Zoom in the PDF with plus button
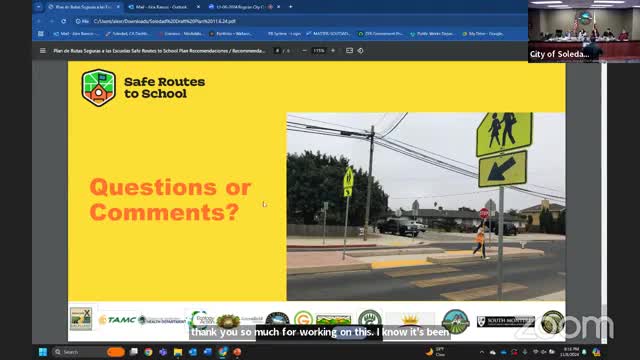The image size is (640, 360). (333, 51)
